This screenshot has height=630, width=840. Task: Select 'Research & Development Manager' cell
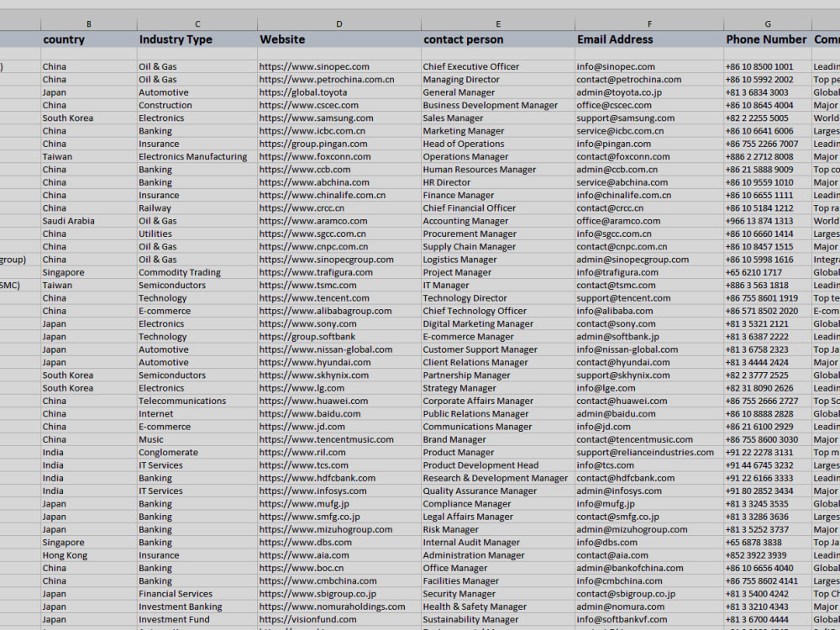[x=498, y=478]
